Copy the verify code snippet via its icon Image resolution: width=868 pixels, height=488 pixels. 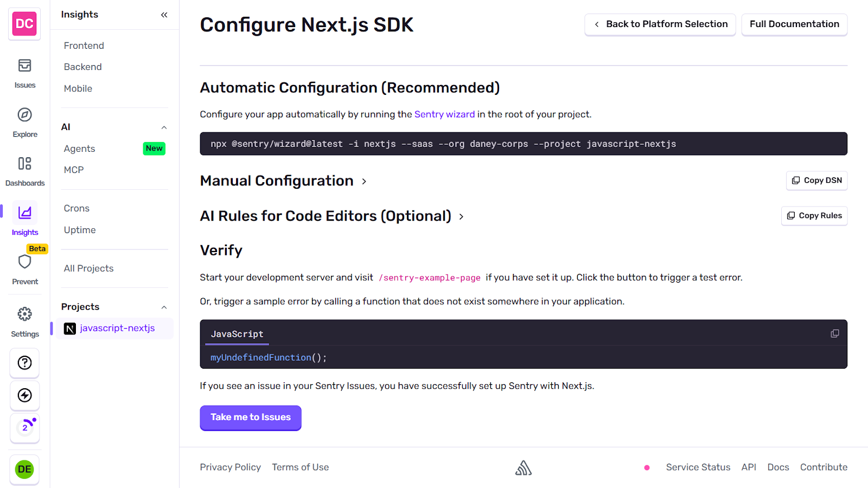click(834, 333)
